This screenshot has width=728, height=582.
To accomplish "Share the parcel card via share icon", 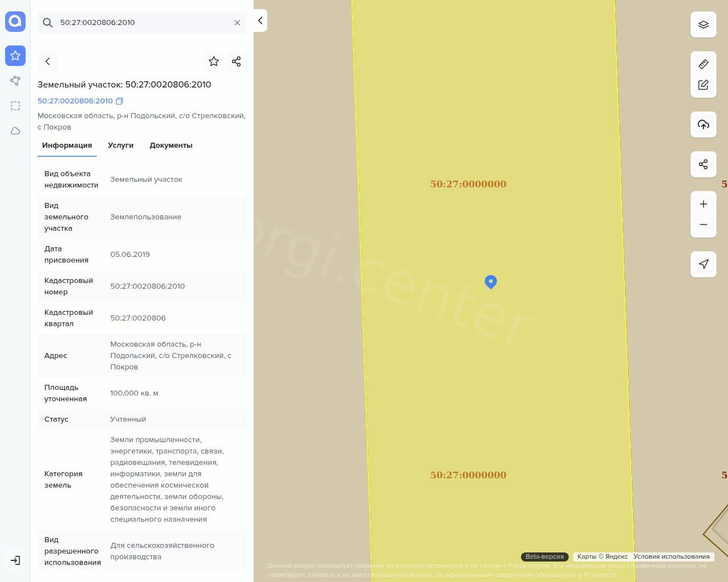I will [237, 61].
